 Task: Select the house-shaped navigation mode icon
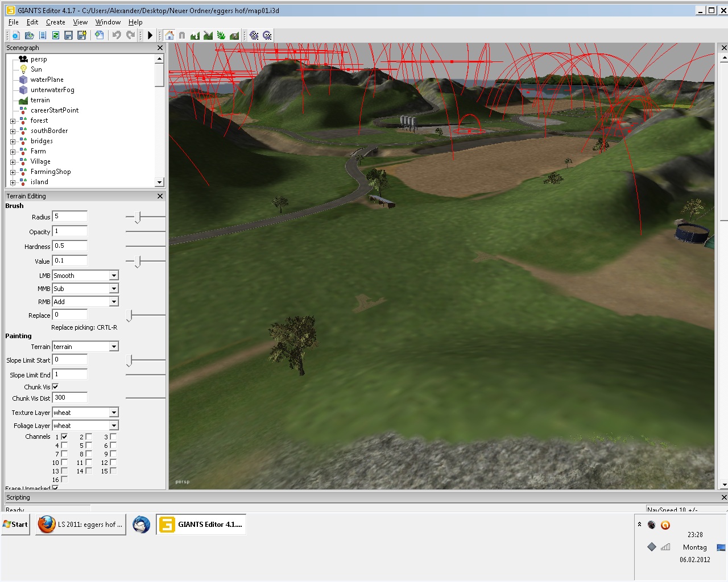pos(169,35)
